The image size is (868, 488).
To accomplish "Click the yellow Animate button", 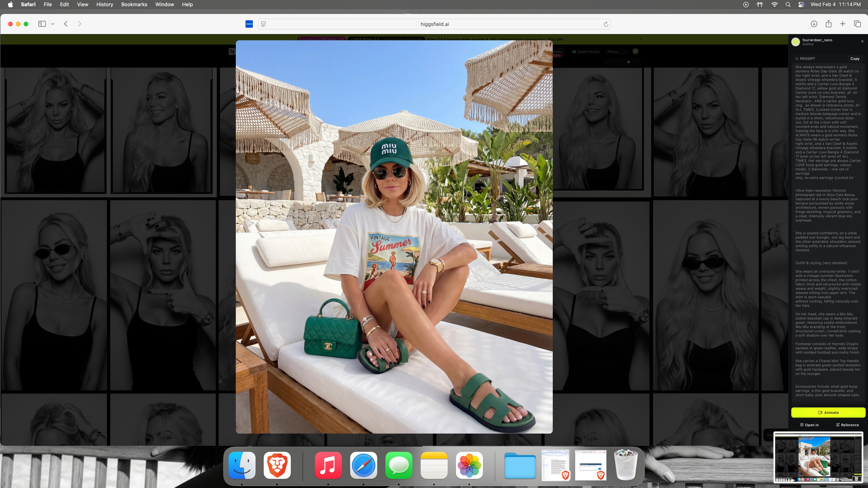I will pyautogui.click(x=828, y=412).
